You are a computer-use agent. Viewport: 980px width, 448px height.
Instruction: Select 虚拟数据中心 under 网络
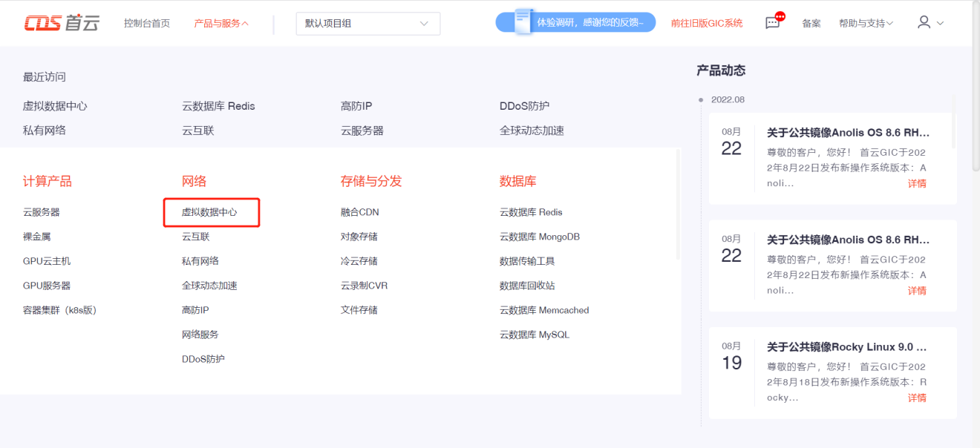pyautogui.click(x=209, y=212)
